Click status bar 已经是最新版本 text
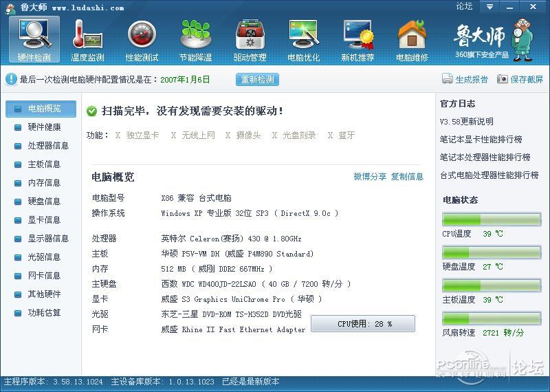The image size is (550, 392). click(251, 382)
